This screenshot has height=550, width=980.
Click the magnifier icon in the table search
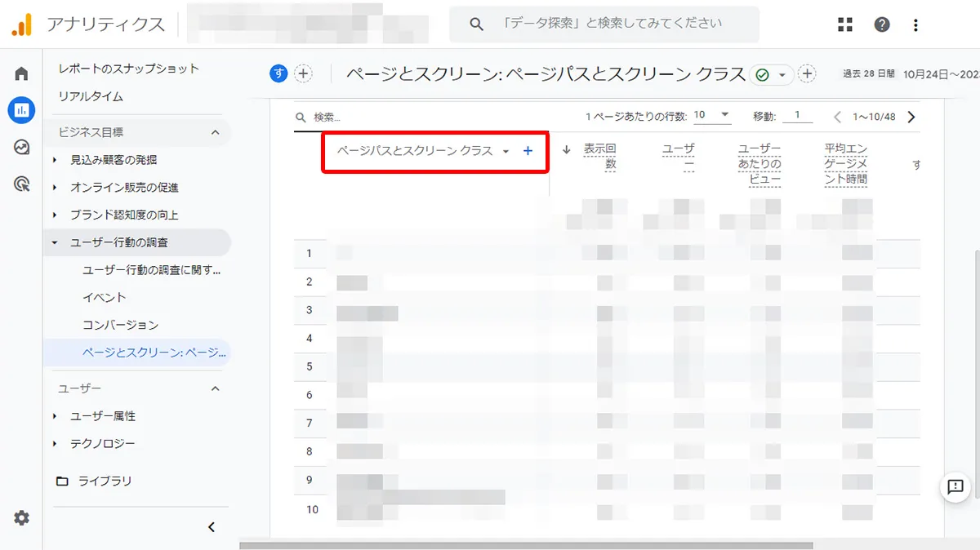point(301,118)
